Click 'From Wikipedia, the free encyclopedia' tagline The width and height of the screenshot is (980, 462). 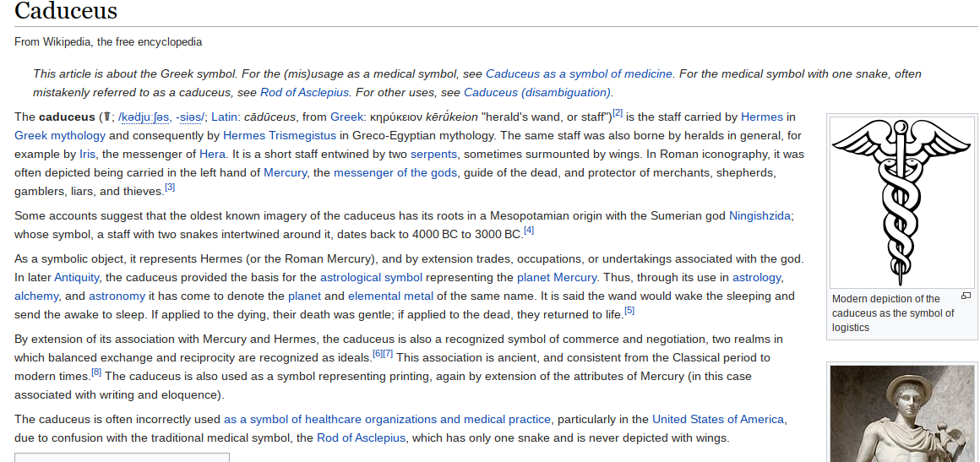pyautogui.click(x=108, y=42)
